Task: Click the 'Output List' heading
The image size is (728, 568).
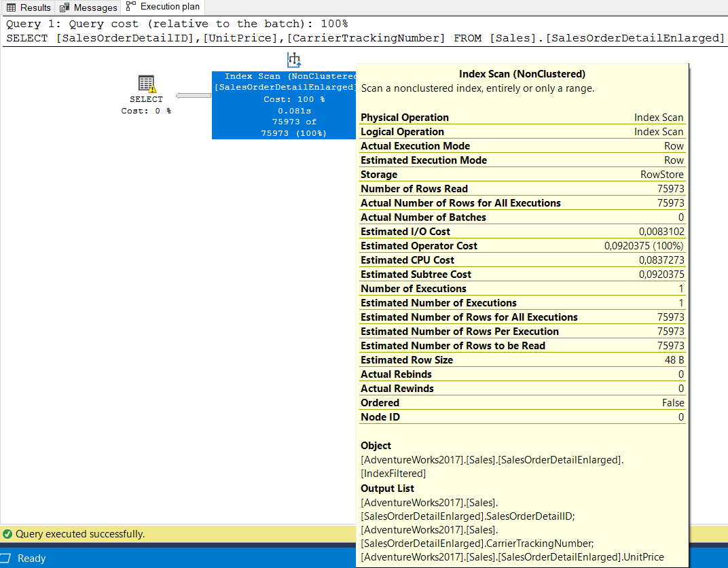Action: click(x=387, y=489)
